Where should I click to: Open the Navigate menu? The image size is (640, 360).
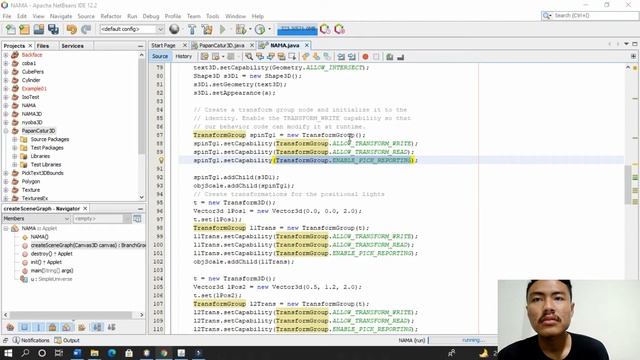pos(61,16)
